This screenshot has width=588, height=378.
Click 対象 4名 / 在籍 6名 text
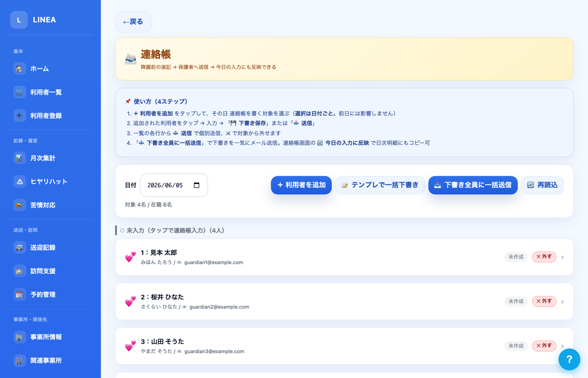tap(148, 205)
